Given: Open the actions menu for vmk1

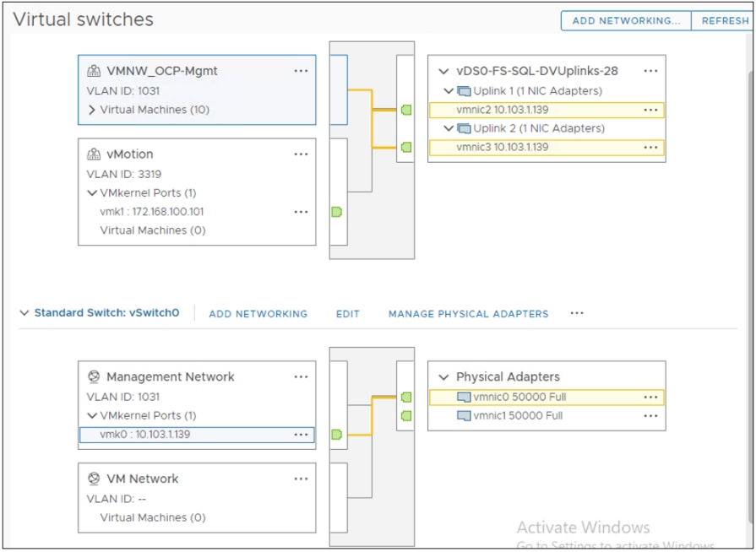Looking at the screenshot, I should tap(302, 212).
